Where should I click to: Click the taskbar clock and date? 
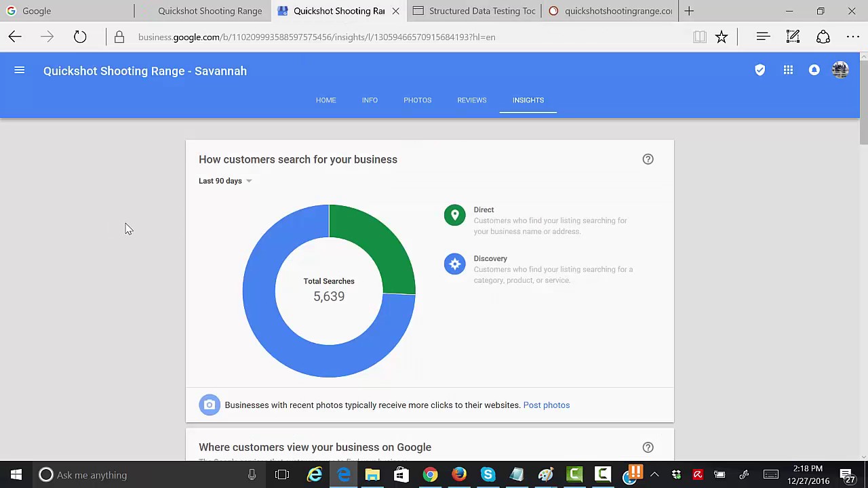808,475
